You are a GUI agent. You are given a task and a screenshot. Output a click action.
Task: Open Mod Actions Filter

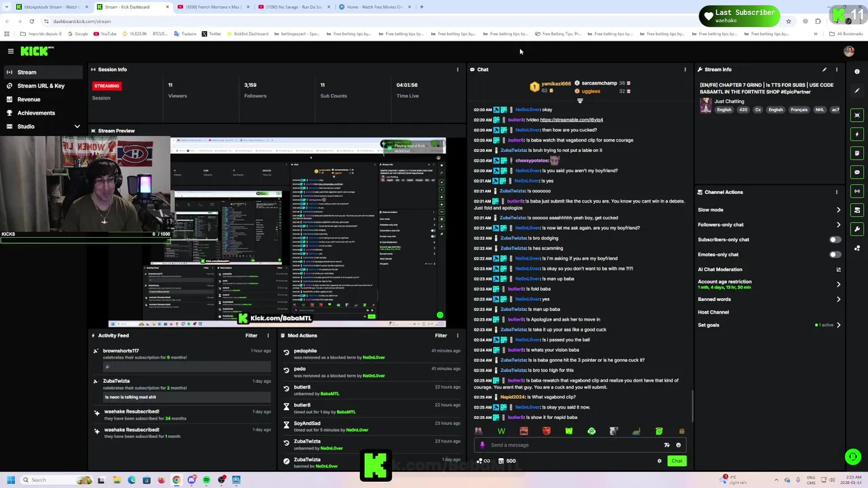coord(441,335)
